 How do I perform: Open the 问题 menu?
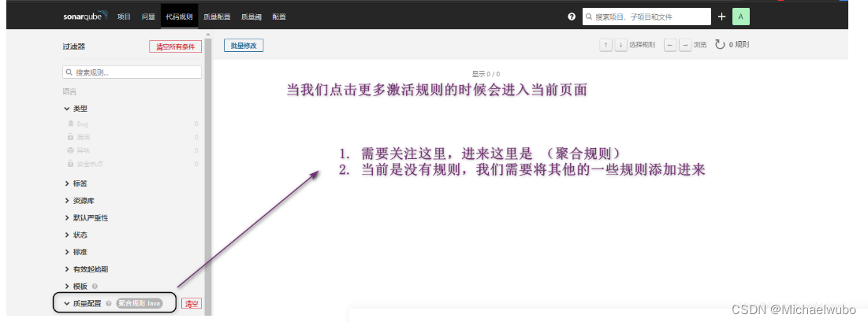tap(148, 17)
